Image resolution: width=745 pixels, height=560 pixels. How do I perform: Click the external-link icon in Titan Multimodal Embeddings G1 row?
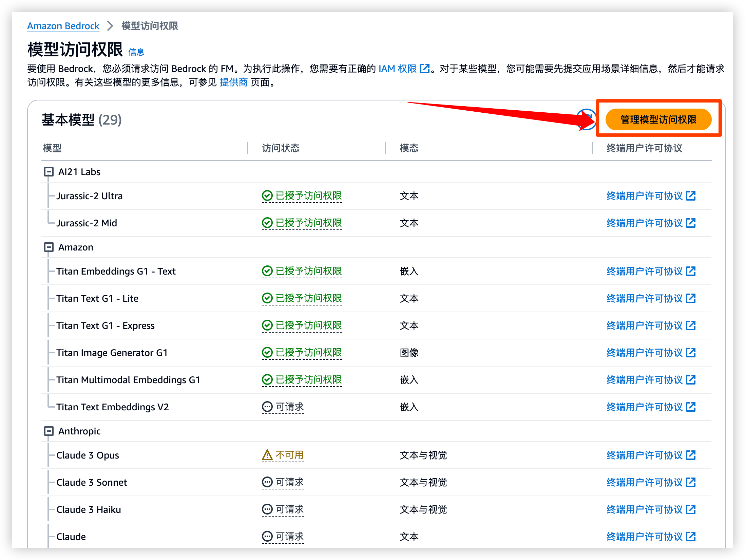click(691, 380)
